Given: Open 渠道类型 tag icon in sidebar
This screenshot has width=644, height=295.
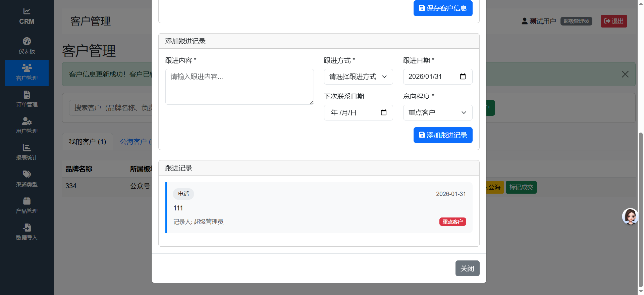Looking at the screenshot, I should coord(27,175).
